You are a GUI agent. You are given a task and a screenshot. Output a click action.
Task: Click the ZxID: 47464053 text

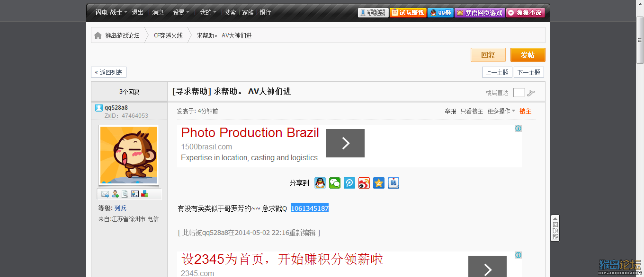(126, 116)
